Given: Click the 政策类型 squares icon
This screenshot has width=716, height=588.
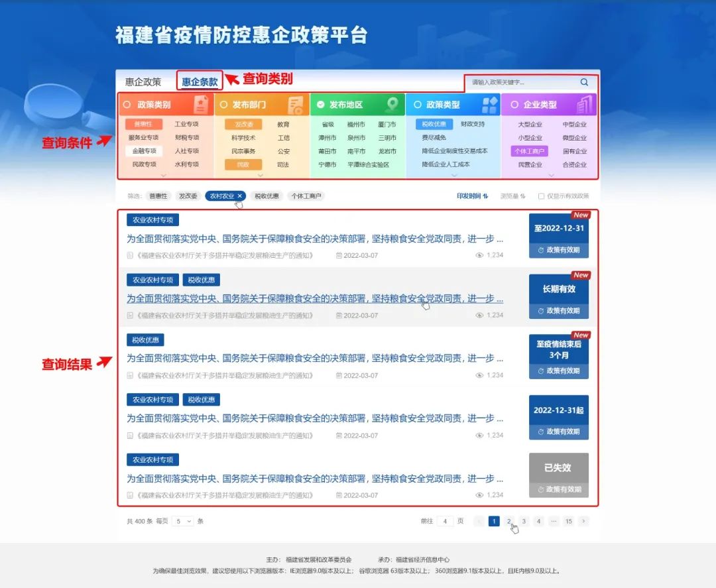Looking at the screenshot, I should click(489, 105).
